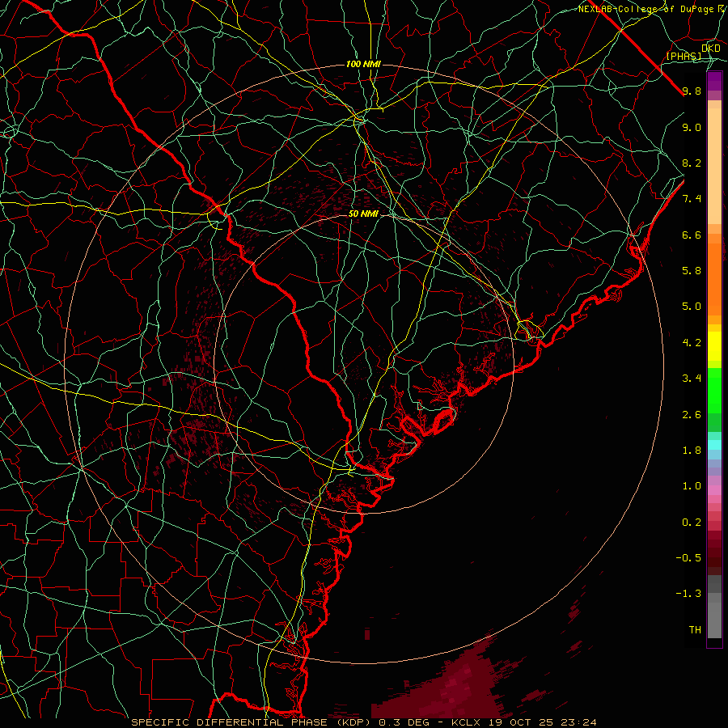Click the TH label on color scale

pos(695,630)
